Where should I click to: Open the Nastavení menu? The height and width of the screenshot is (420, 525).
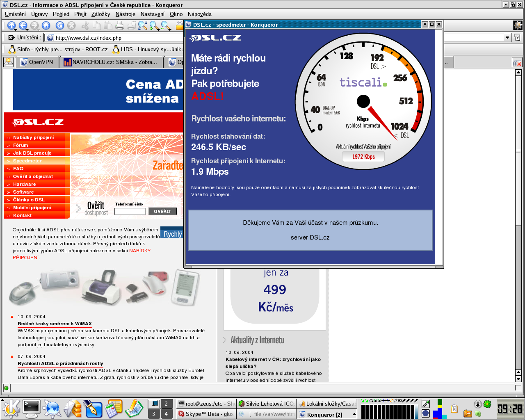tap(153, 14)
